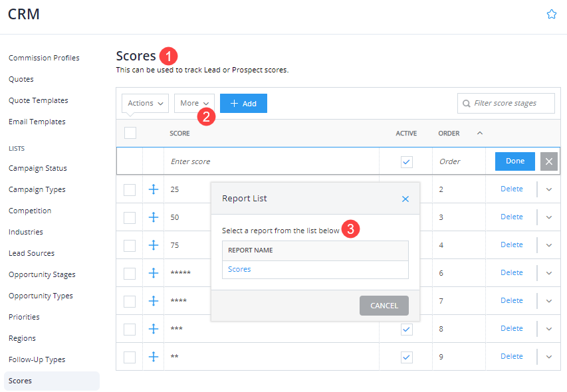
Task: Click the X icon next to Done
Action: click(548, 161)
